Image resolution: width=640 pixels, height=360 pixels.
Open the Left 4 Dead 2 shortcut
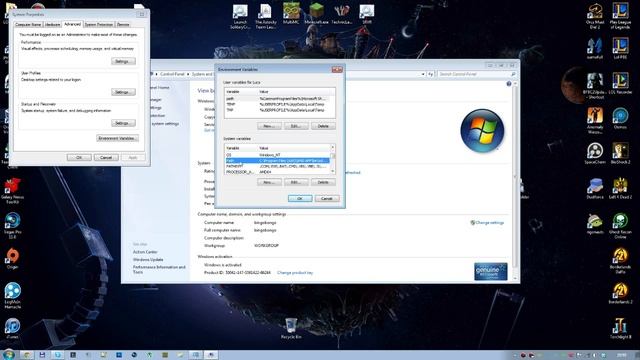tap(620, 189)
